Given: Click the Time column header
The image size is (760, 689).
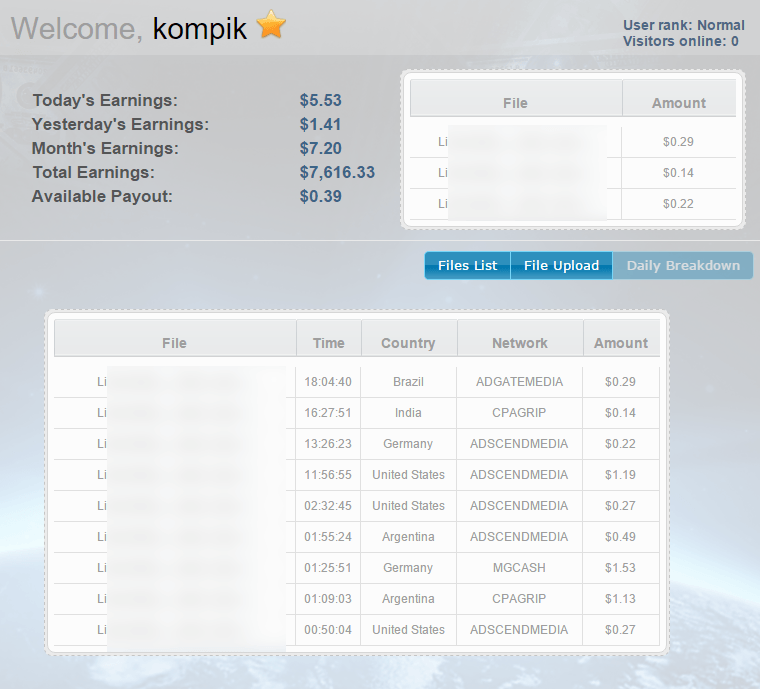Looking at the screenshot, I should pos(328,343).
